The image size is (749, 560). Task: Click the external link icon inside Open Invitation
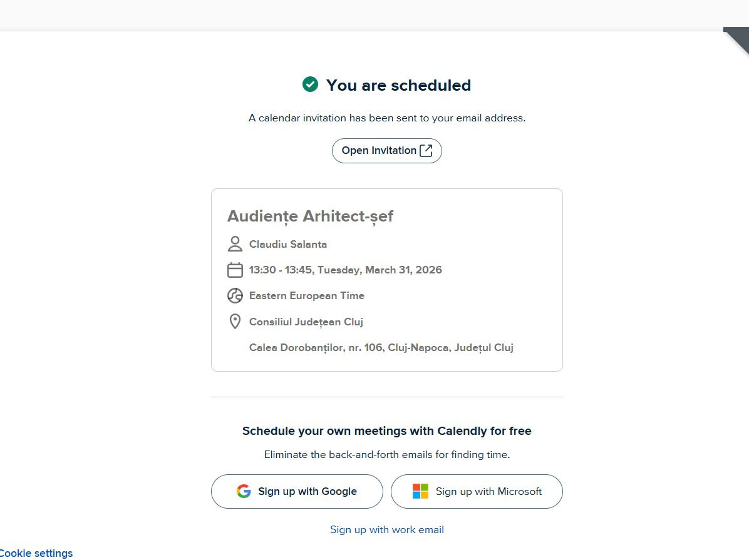tap(426, 150)
